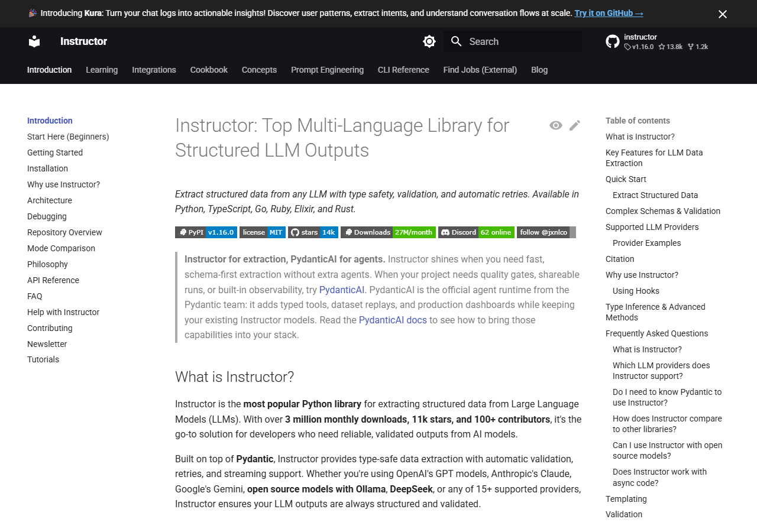Screen dimensions: 757x532
Task: Jump to Quick Start section
Action: 626,179
